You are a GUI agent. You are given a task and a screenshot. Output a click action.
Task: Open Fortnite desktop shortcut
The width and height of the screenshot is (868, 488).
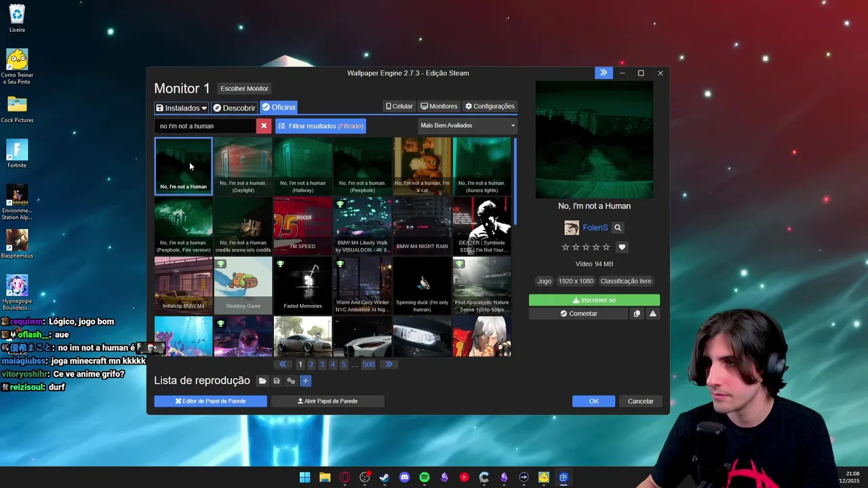17,154
